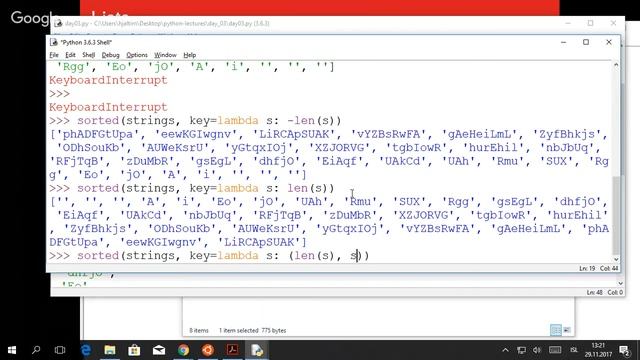Screen dimensions: 640x360
Task: Click the touch keyboard tray icon
Action: (555, 350)
